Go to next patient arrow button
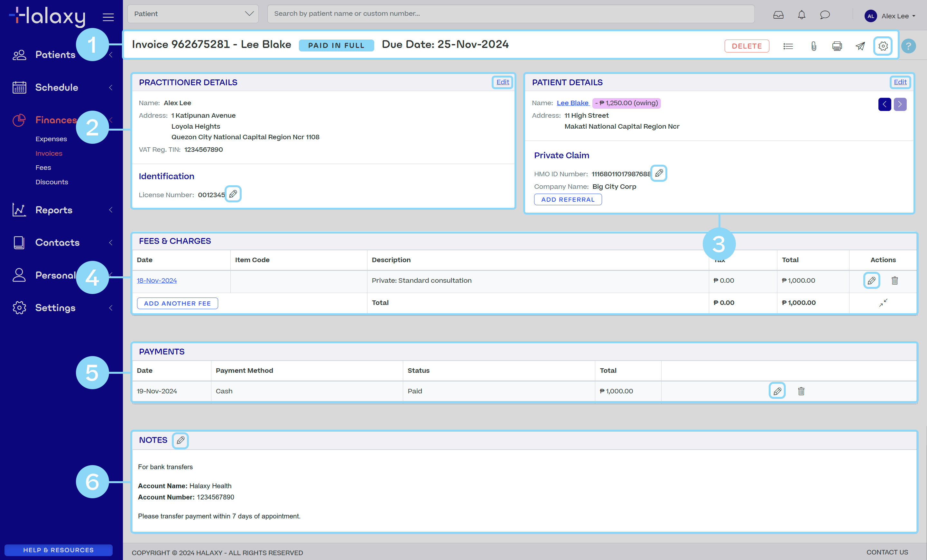 [900, 104]
